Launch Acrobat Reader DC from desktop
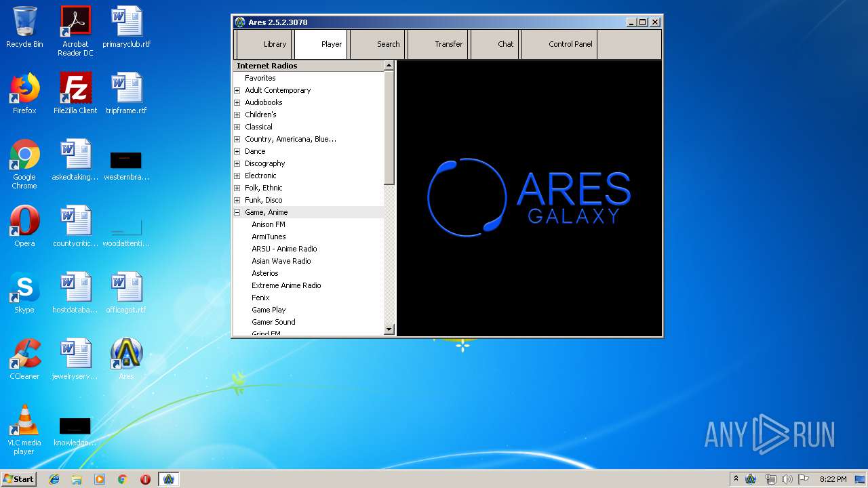This screenshot has height=488, width=868. coord(75,31)
